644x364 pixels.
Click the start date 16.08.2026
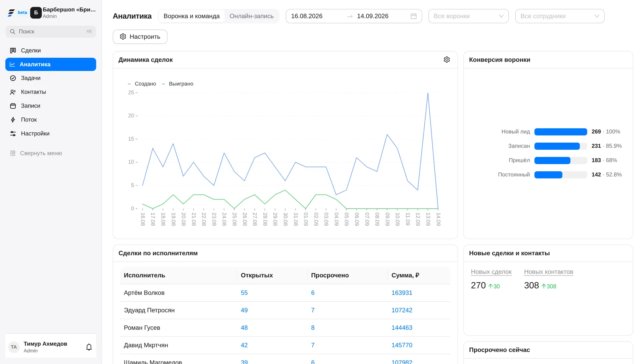click(x=307, y=16)
